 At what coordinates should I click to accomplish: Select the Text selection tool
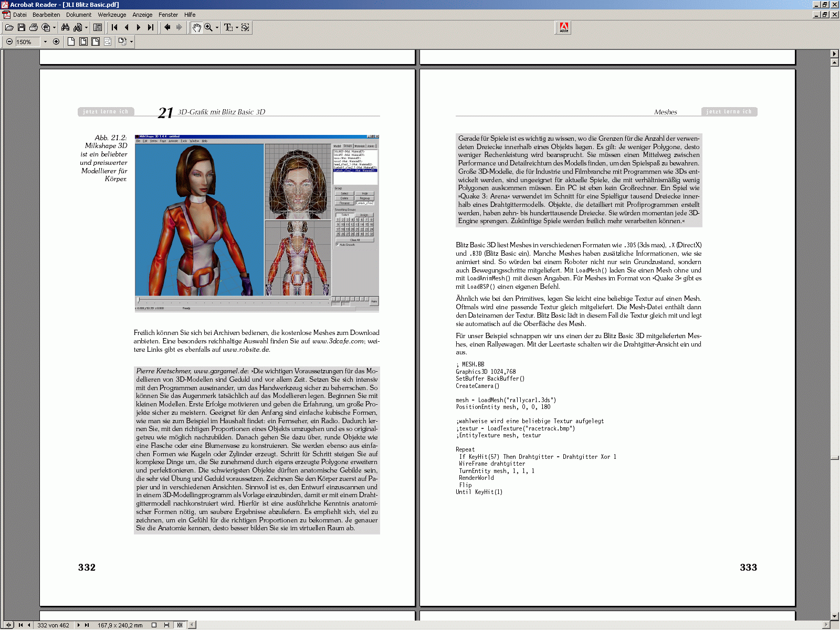pyautogui.click(x=228, y=27)
